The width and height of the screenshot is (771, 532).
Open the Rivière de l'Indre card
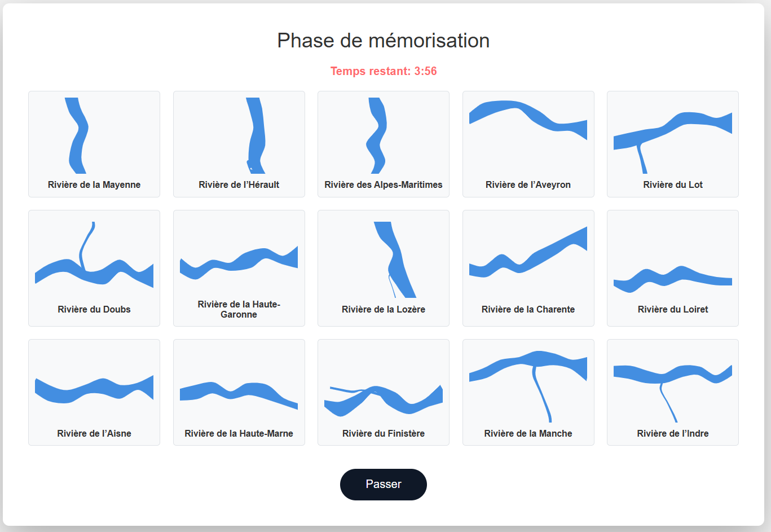(672, 392)
